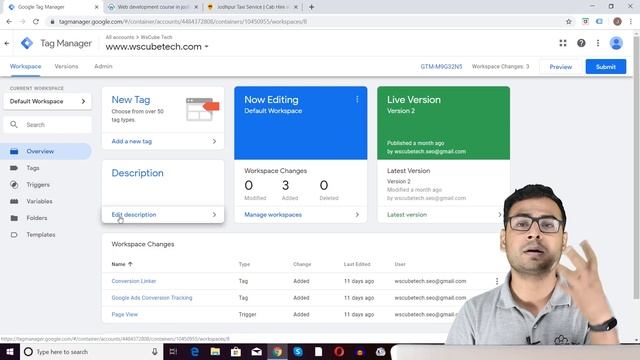This screenshot has height=360, width=640.
Task: Switch to Web development course browser tab
Action: coord(153,7)
